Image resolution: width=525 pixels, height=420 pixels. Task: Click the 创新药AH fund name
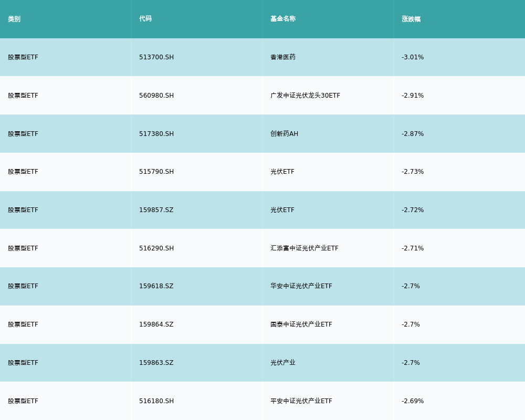pos(284,134)
